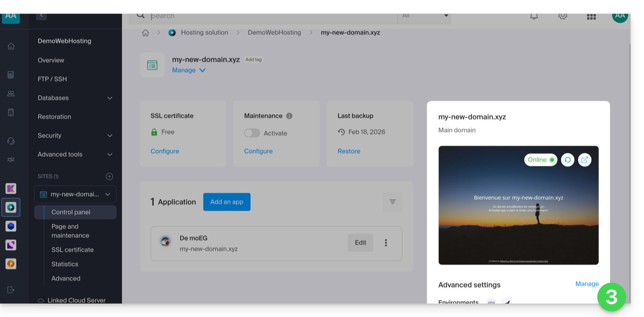644x317 pixels.
Task: Open Statistics in site submenu
Action: click(65, 264)
